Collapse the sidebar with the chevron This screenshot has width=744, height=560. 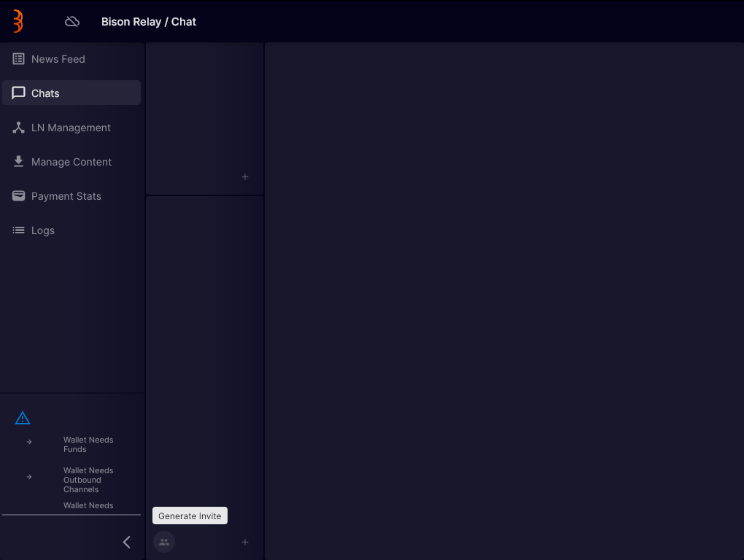[x=127, y=542]
